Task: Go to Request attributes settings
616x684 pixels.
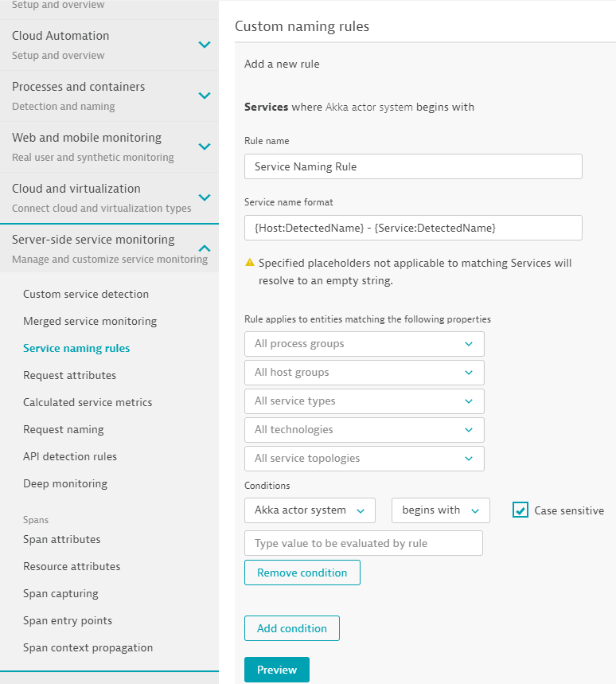Action: click(x=69, y=375)
